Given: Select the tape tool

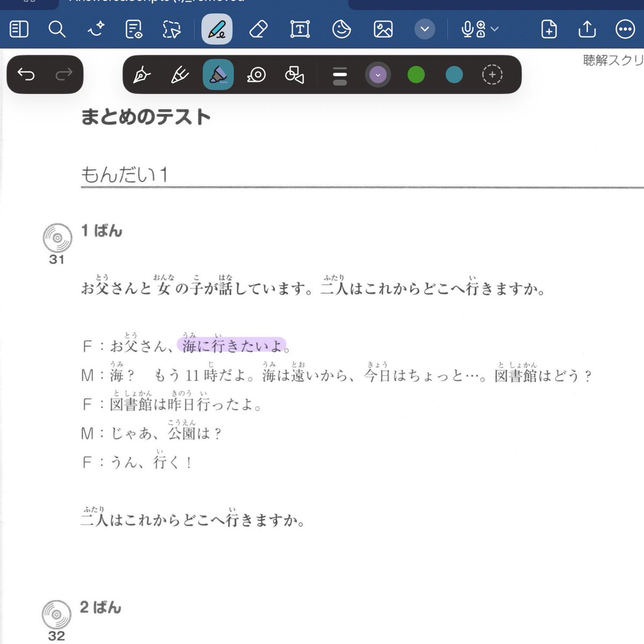Looking at the screenshot, I should (x=257, y=75).
